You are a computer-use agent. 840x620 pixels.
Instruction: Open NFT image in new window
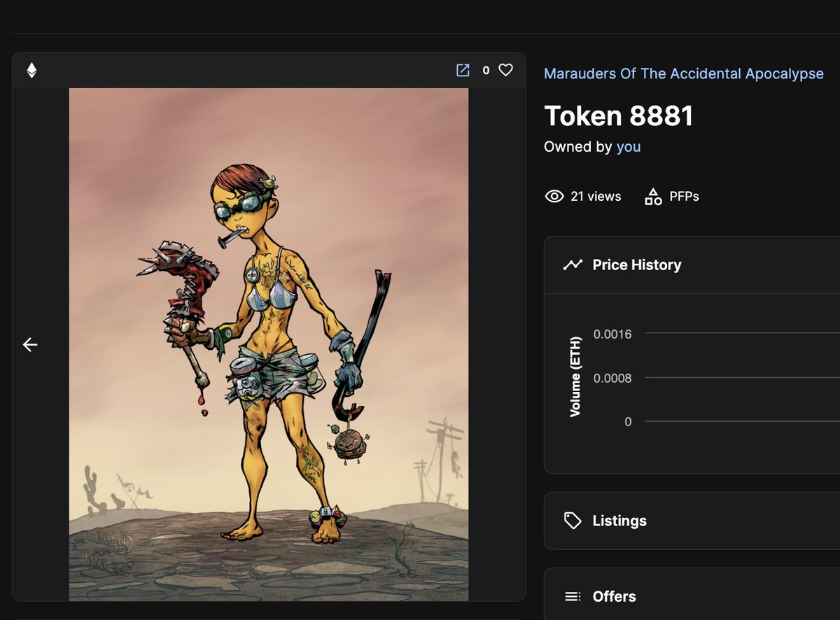(x=463, y=70)
